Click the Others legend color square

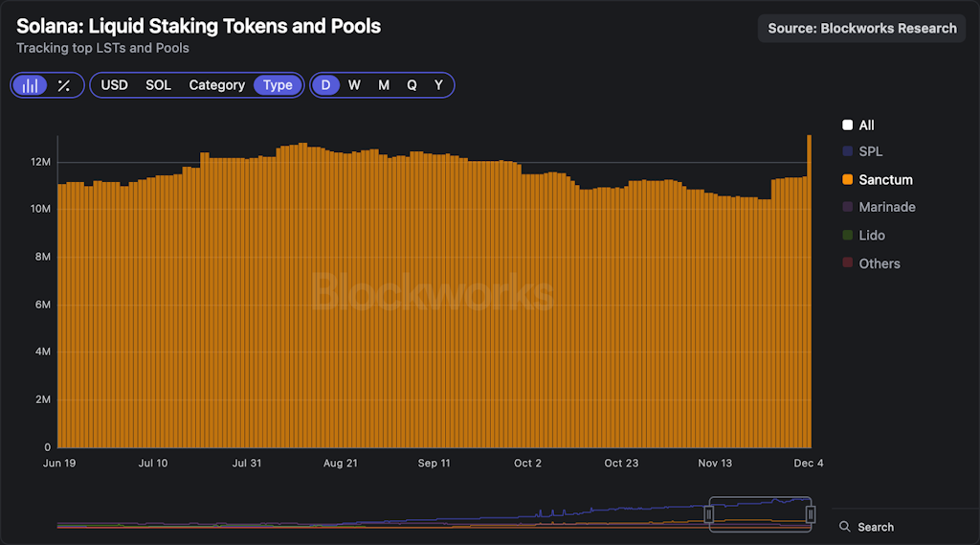pyautogui.click(x=847, y=263)
